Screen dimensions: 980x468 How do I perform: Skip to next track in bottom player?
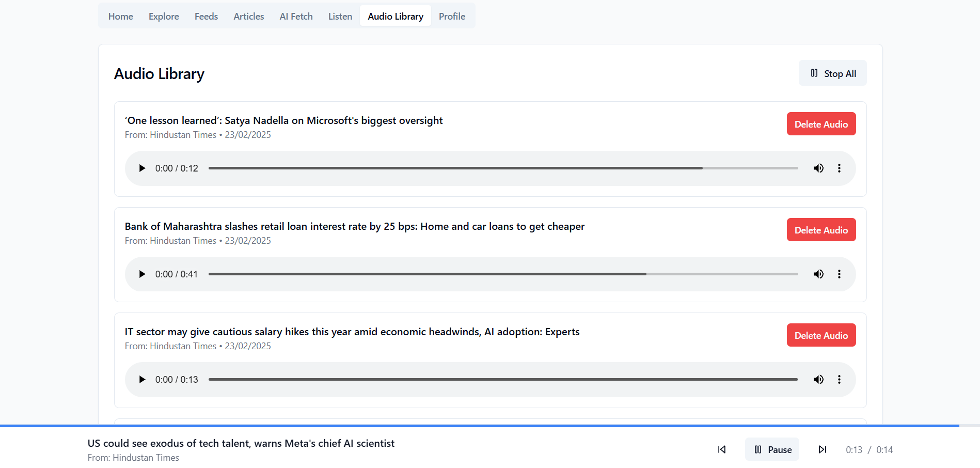(x=823, y=449)
